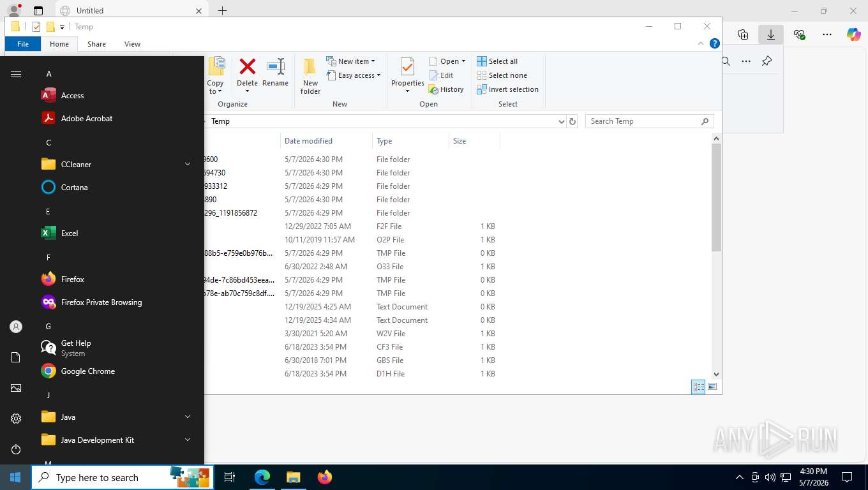Image resolution: width=868 pixels, height=490 pixels.
Task: Open the ribbon Open dropdown
Action: coord(447,61)
